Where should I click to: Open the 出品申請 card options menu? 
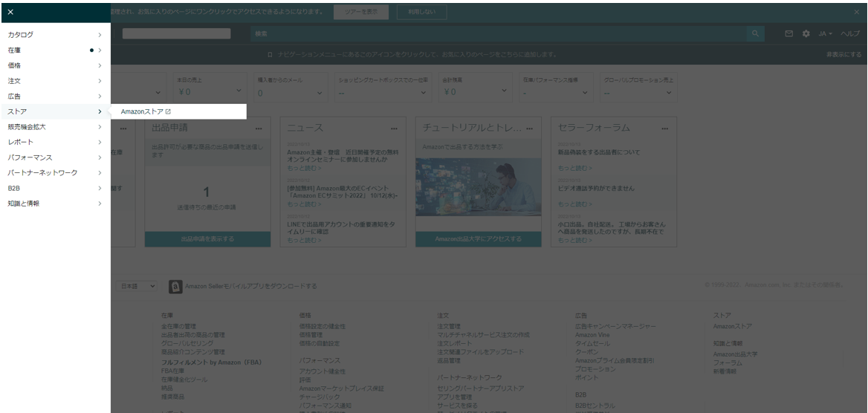pos(259,129)
